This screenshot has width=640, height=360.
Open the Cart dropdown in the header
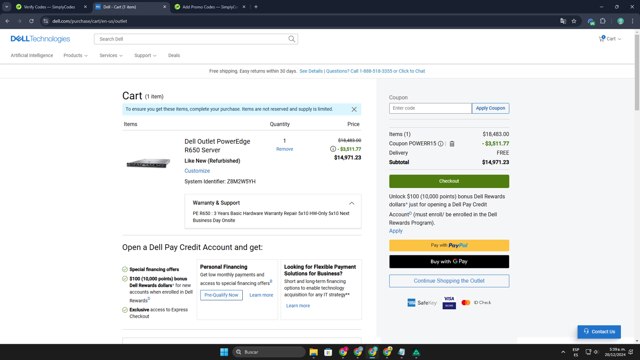point(613,39)
